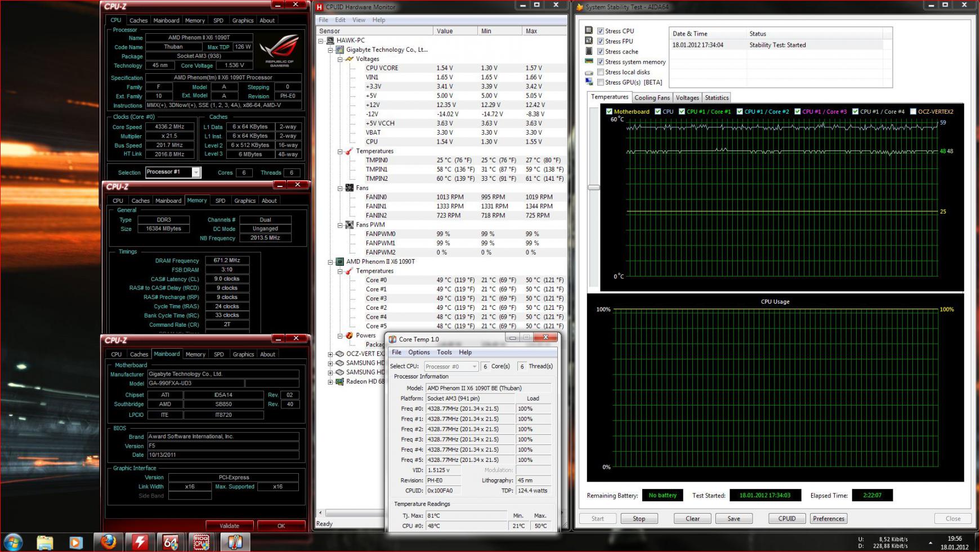Click the Sensor column header in HWMonitor

tap(374, 31)
